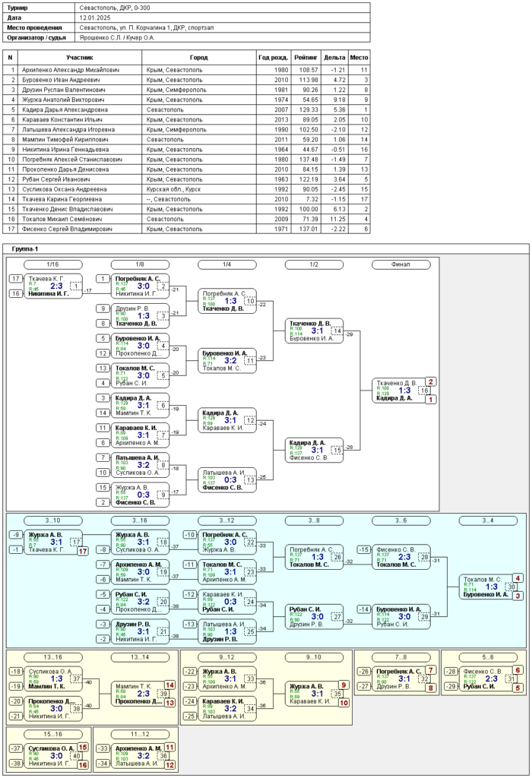Click red place badge '4' beside Токалов in 3...4

pyautogui.click(x=518, y=578)
